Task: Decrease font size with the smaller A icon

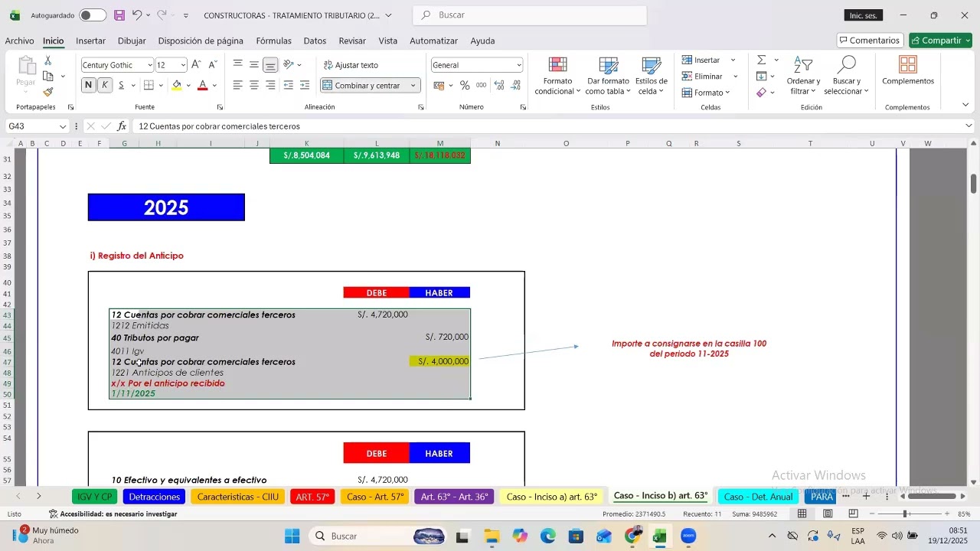Action: click(x=213, y=65)
